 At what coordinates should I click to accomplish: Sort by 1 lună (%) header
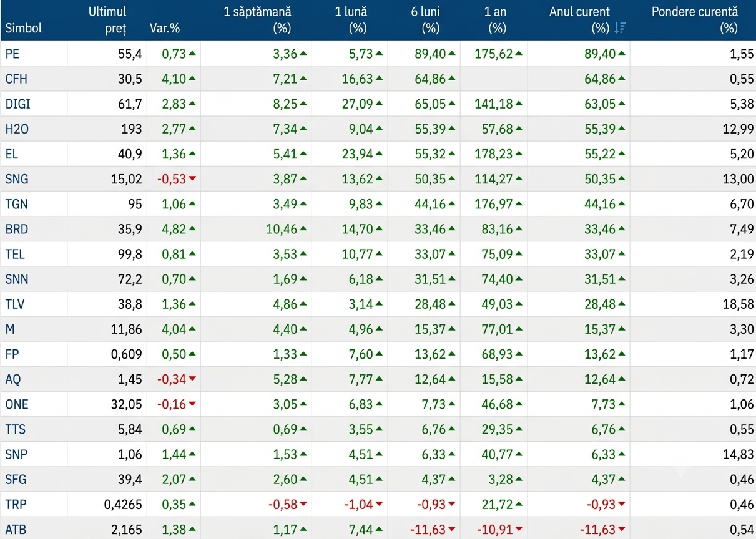click(351, 20)
